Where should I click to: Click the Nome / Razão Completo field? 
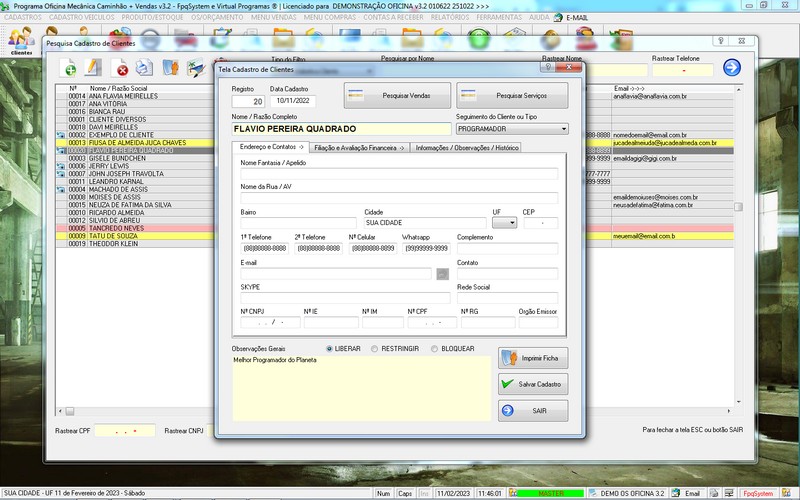(341, 129)
